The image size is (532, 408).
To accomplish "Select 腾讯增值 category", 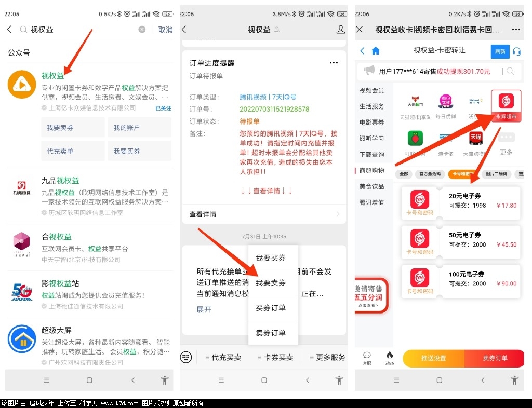I will [x=372, y=202].
